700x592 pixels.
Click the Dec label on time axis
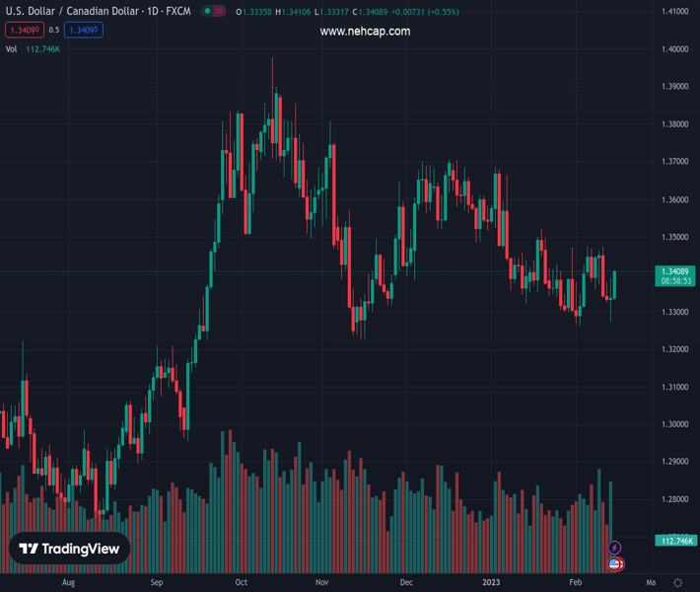(406, 582)
